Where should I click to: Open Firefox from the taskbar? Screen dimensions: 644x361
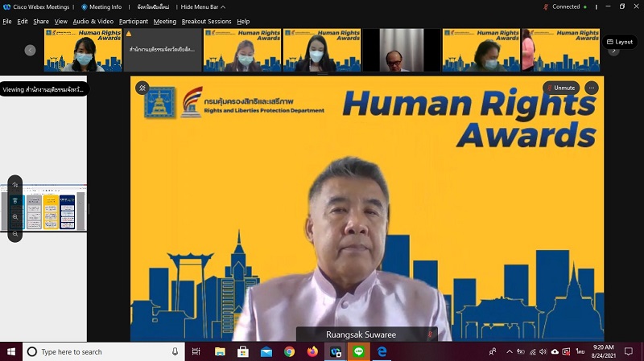(312, 352)
